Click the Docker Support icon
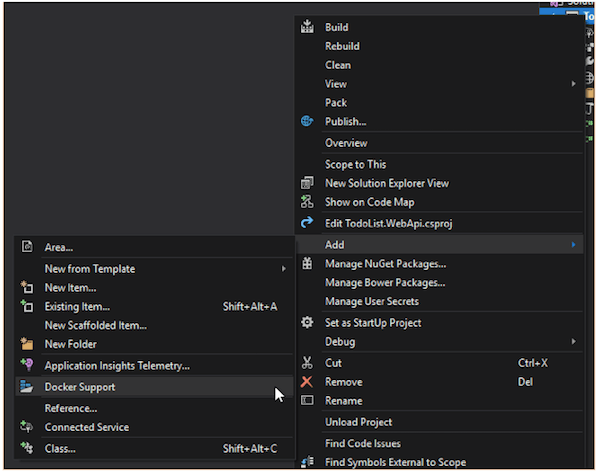 pyautogui.click(x=26, y=386)
